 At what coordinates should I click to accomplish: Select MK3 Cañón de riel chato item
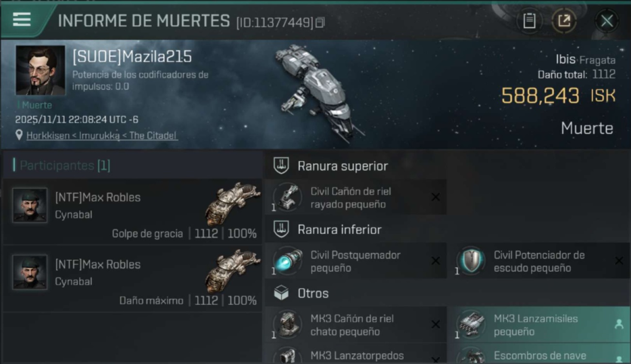coord(356,325)
